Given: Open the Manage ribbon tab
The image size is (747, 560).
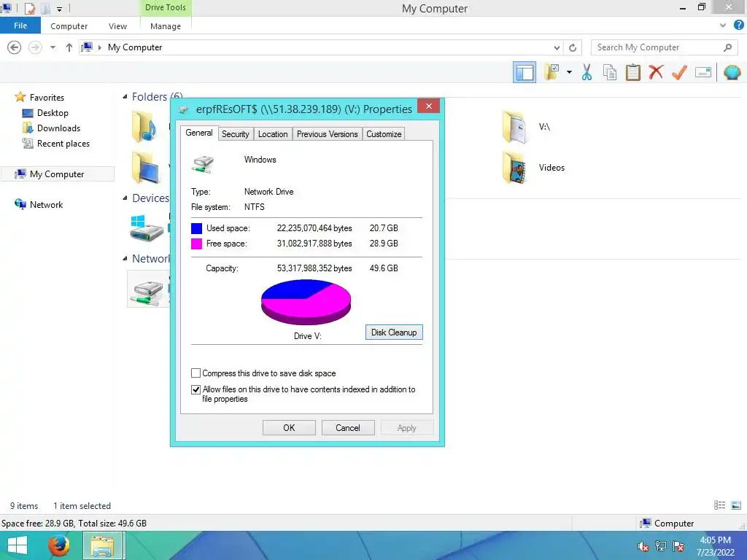Looking at the screenshot, I should pyautogui.click(x=166, y=26).
